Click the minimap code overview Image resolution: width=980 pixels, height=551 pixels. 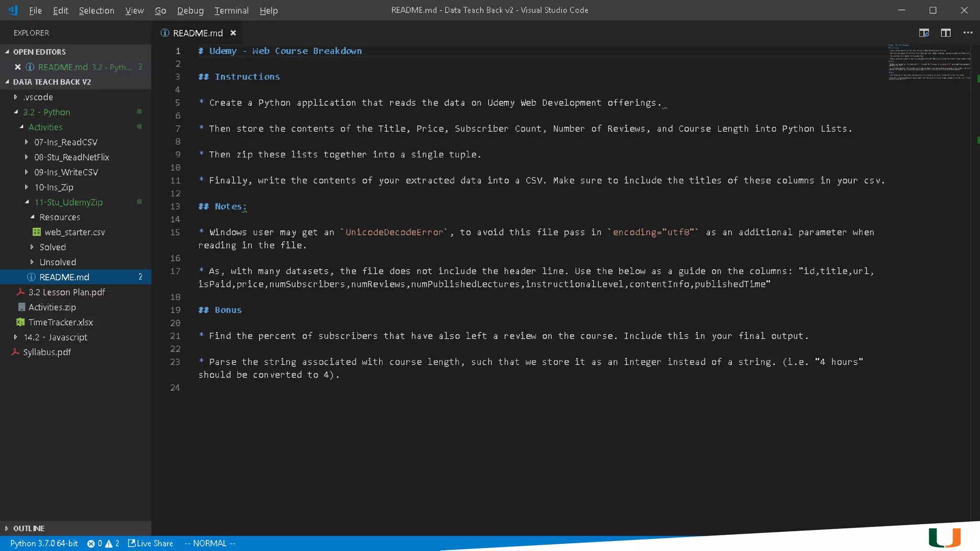pyautogui.click(x=928, y=62)
